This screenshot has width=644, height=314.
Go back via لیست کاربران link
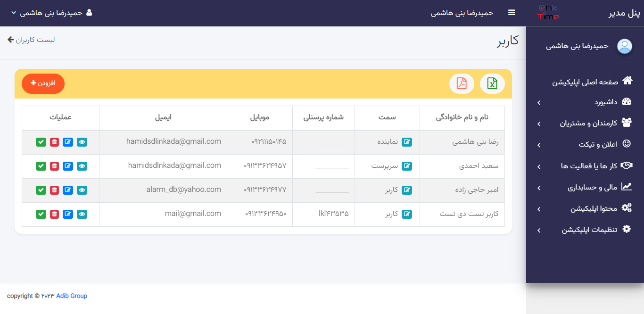coord(31,40)
